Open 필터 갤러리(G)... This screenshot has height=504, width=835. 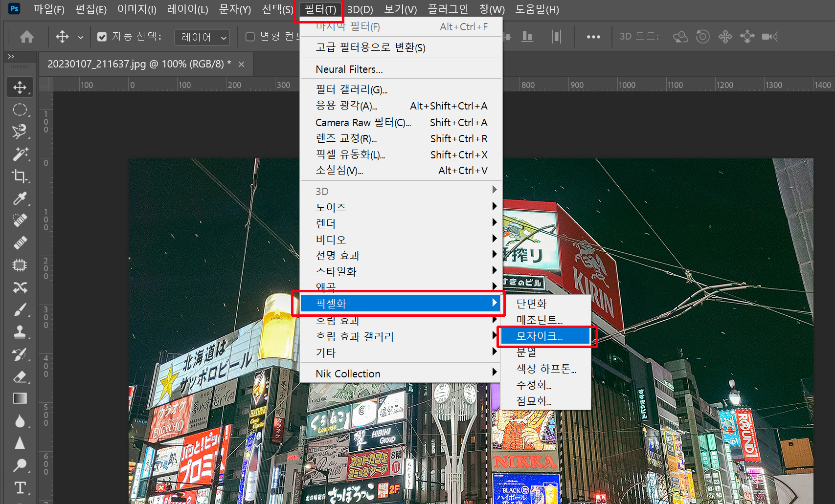pos(401,89)
